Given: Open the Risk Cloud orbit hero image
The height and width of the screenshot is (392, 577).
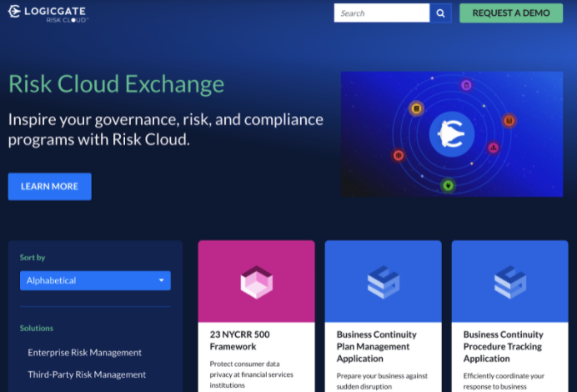Looking at the screenshot, I should tap(452, 134).
